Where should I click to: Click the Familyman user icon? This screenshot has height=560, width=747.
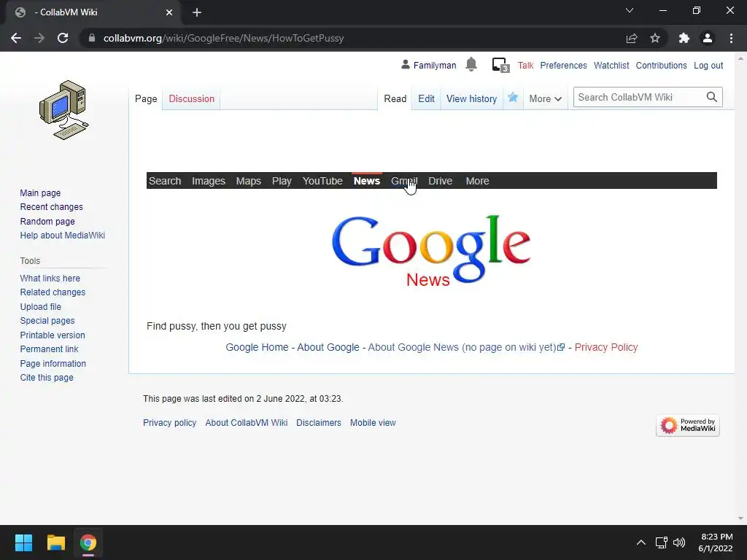406,64
